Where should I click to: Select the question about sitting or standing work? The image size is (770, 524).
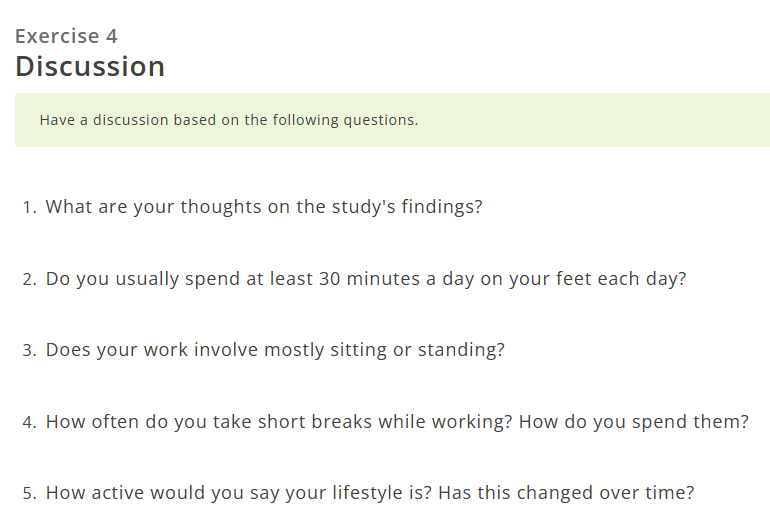[x=275, y=350]
